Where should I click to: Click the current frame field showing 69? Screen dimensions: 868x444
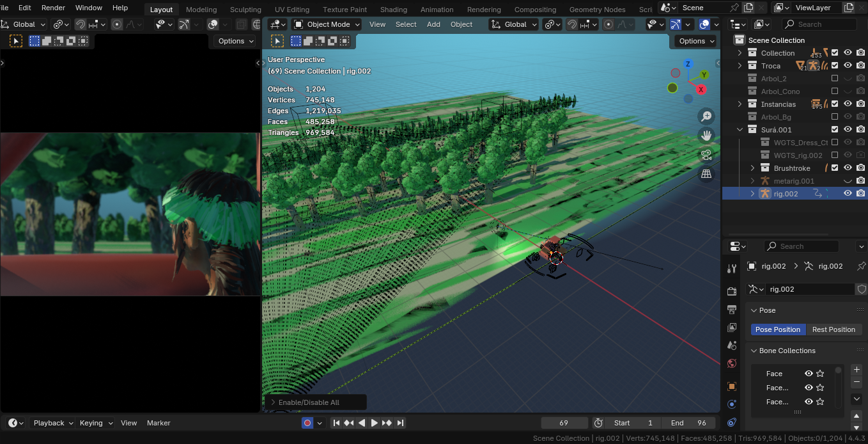point(564,423)
